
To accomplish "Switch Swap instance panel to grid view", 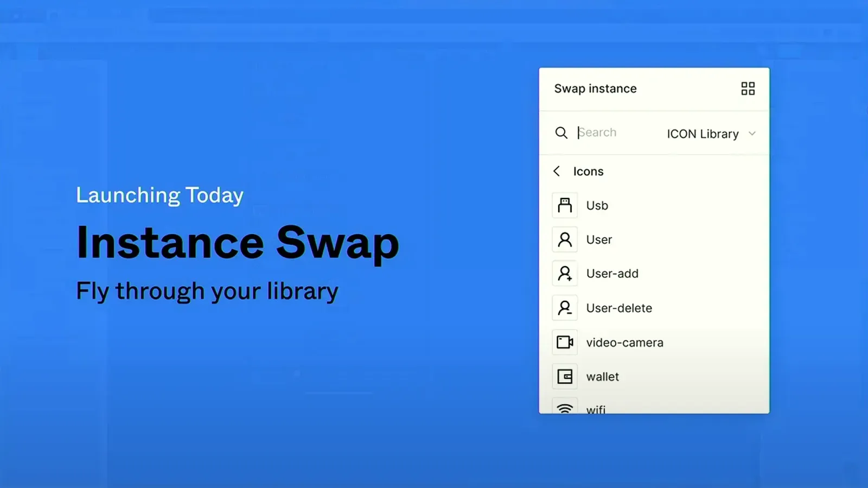I will point(748,88).
